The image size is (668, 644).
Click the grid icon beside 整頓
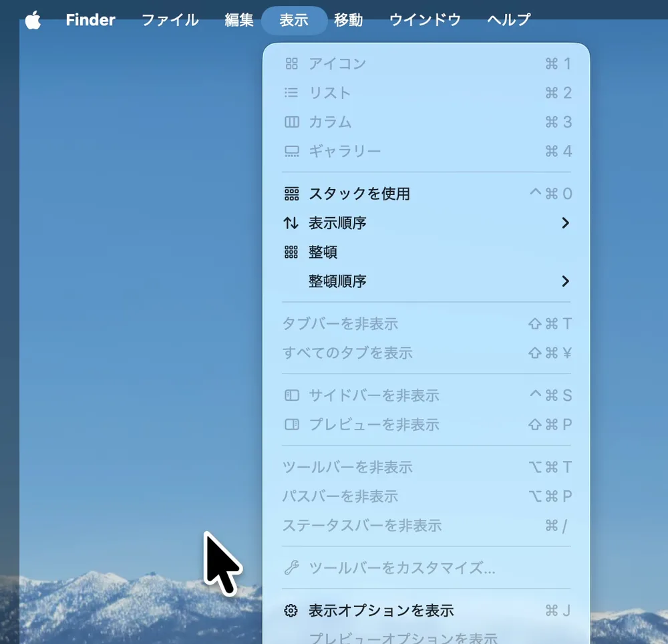tap(291, 252)
